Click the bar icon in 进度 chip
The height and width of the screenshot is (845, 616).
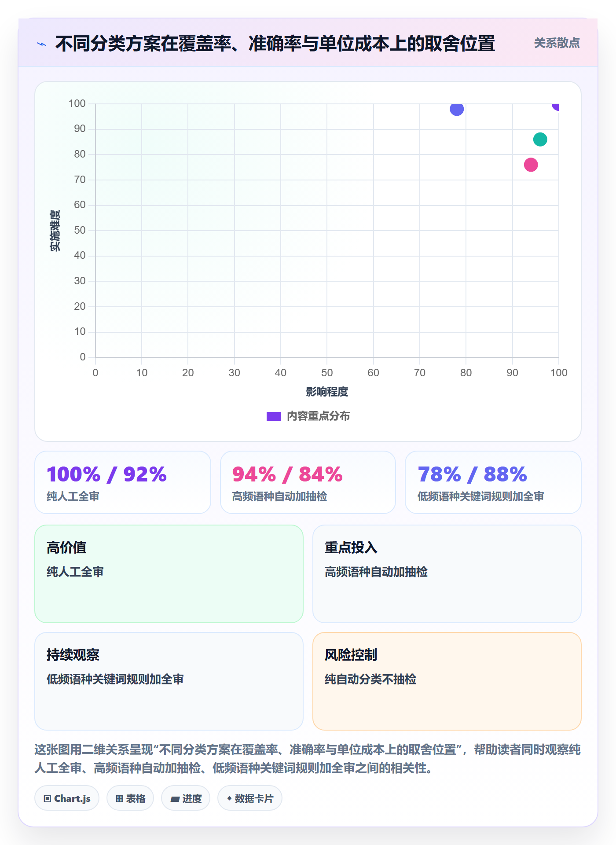(x=175, y=799)
